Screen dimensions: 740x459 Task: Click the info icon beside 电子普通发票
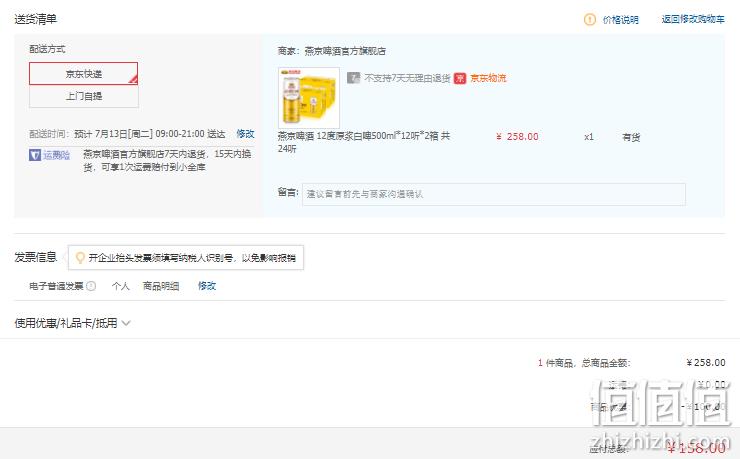coord(91,286)
